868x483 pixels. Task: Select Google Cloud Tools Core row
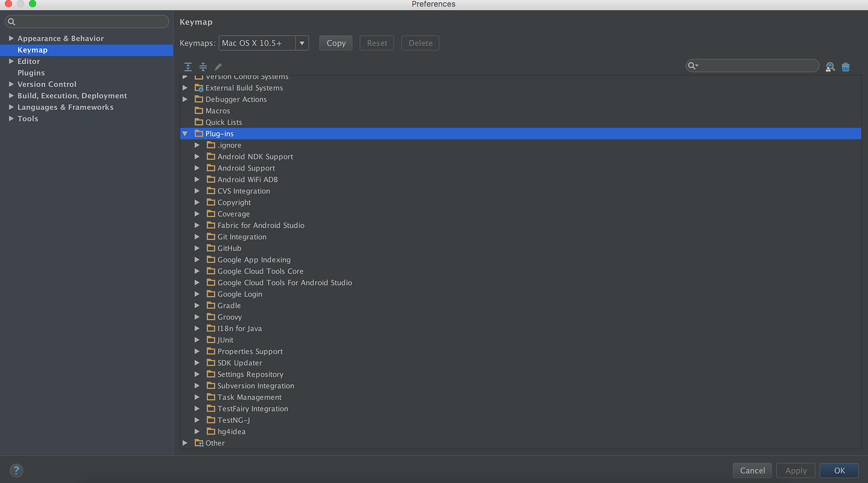coord(521,271)
